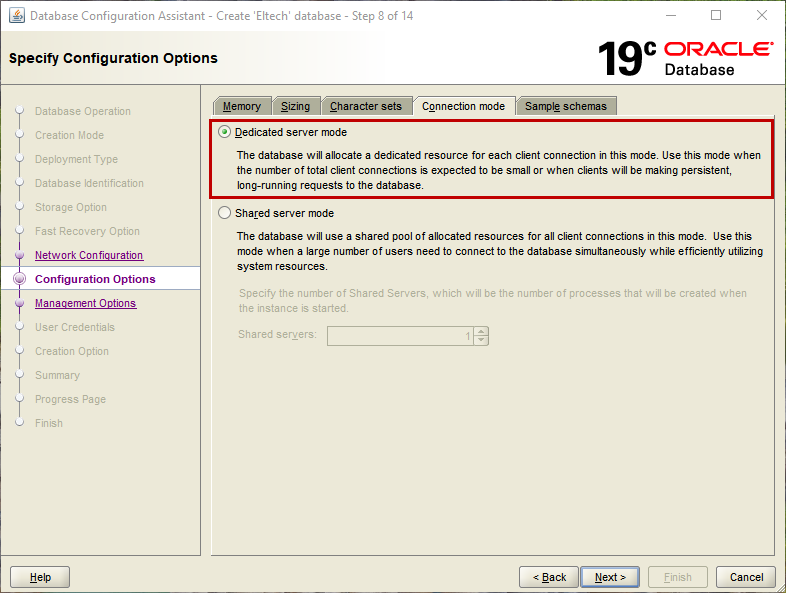Select Dedicated server mode radio button
Image resolution: width=786 pixels, height=593 pixels.
(225, 132)
